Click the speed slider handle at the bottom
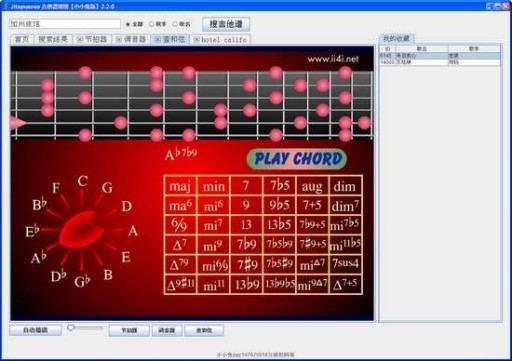Image resolution: width=512 pixels, height=361 pixels. [x=71, y=328]
